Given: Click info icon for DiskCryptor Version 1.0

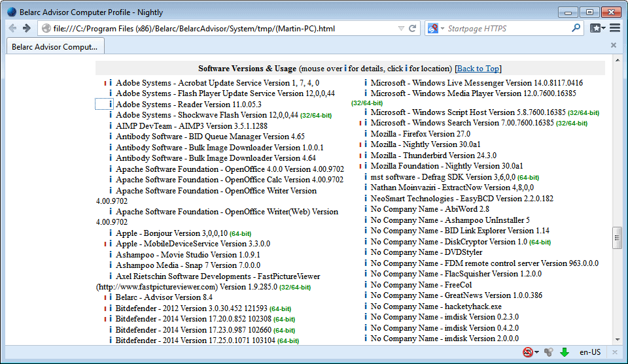Looking at the screenshot, I should tap(365, 242).
